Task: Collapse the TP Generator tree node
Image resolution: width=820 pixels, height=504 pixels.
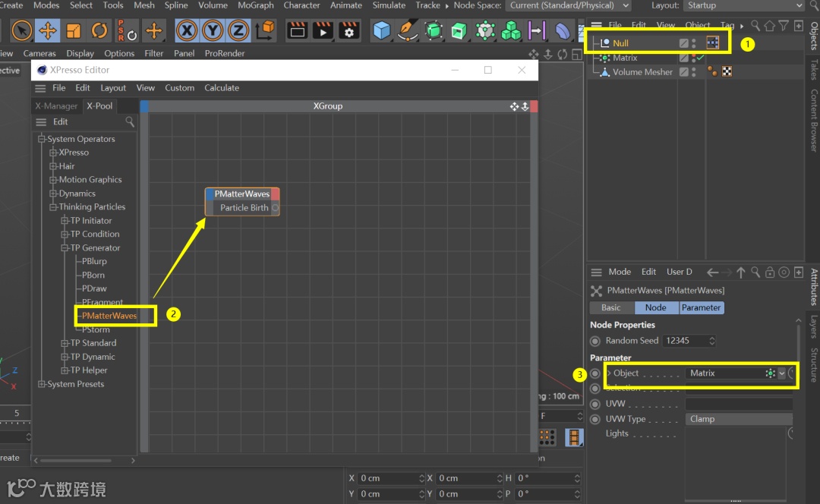Action: click(x=65, y=248)
